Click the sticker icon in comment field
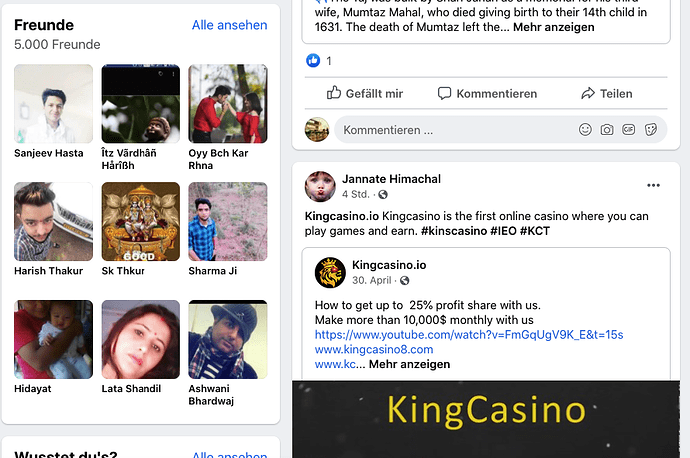Viewport: 690px width, 458px height. (x=650, y=130)
